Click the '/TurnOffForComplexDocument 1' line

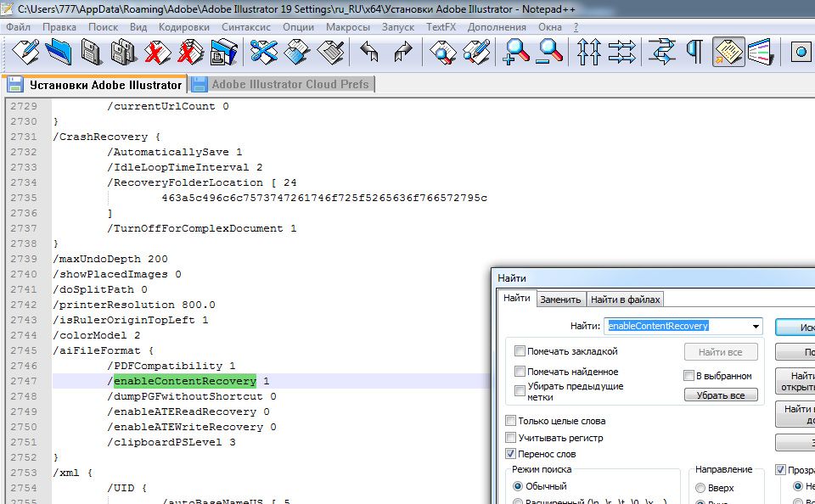[202, 228]
